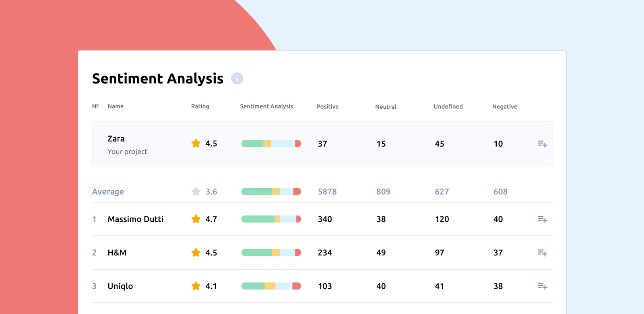
Task: Click Massimo Dutti's undefined count 120
Action: tap(442, 219)
